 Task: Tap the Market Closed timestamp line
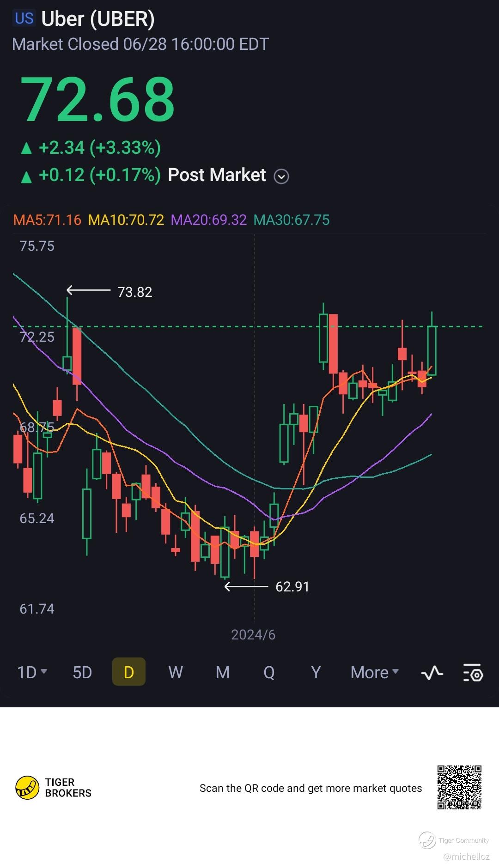point(140,44)
